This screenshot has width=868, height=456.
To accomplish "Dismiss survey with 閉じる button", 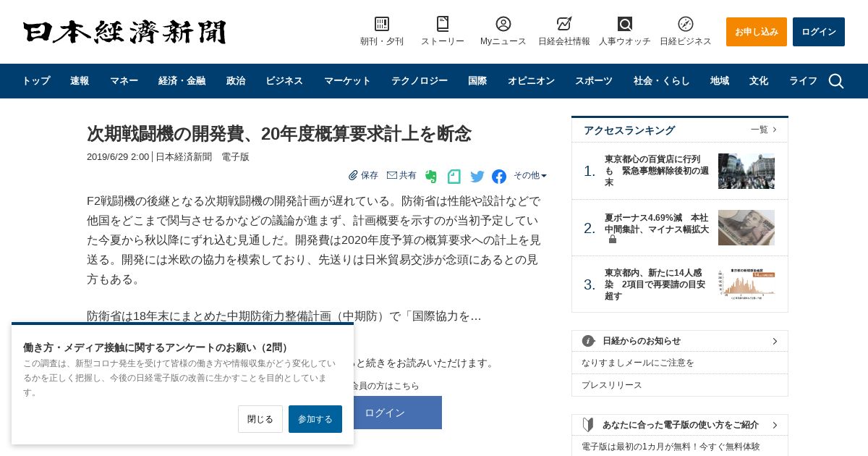I will tap(260, 419).
